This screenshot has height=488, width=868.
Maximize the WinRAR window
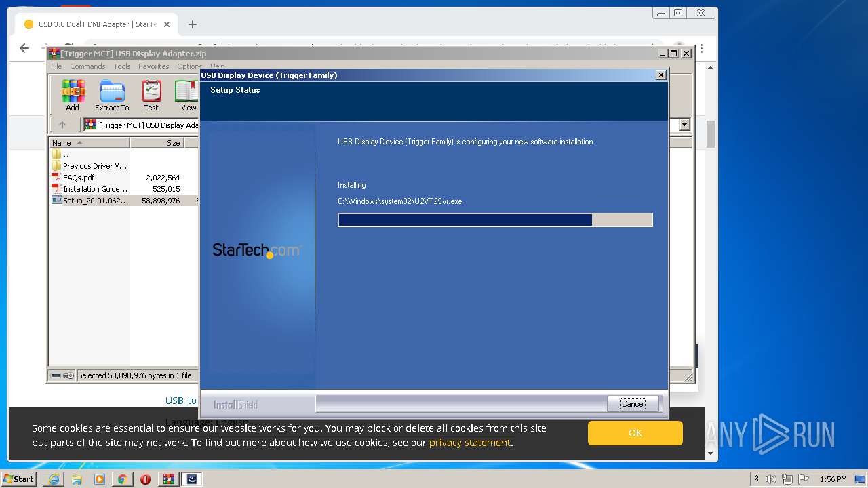coord(673,53)
